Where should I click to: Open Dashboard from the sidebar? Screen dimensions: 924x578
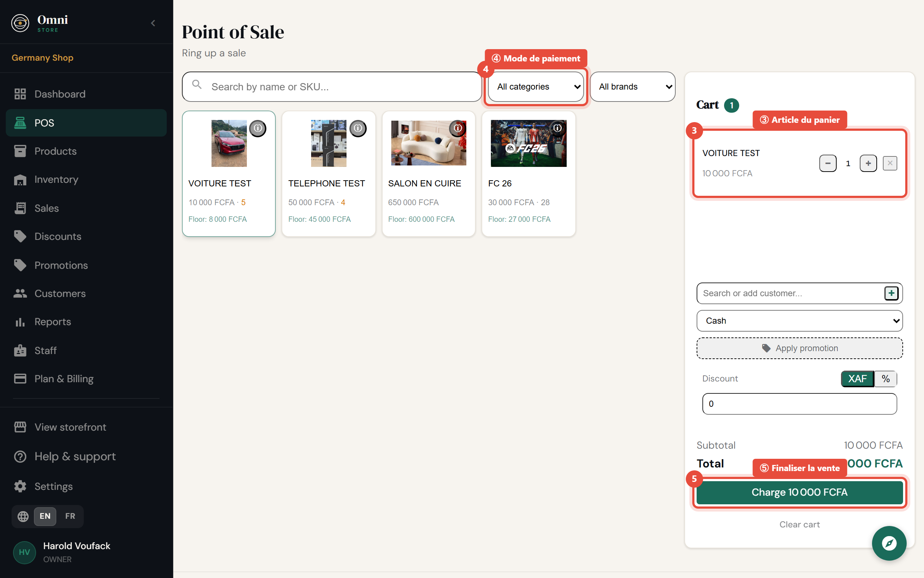click(x=86, y=94)
